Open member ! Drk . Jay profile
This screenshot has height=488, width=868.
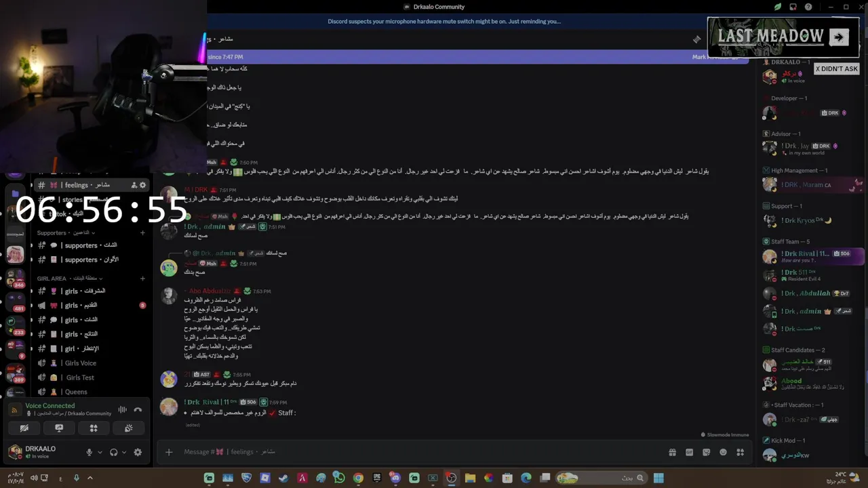pos(812,148)
